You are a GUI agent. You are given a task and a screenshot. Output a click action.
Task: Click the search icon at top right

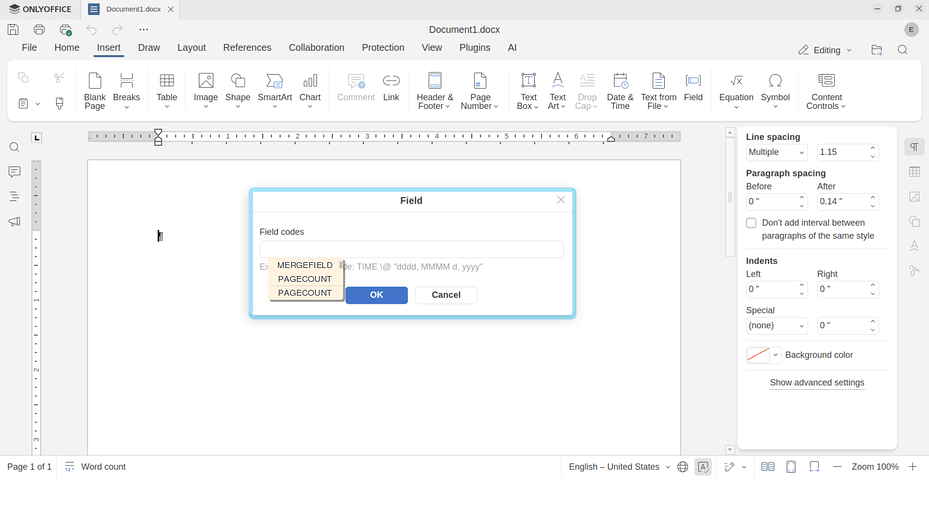tap(902, 50)
